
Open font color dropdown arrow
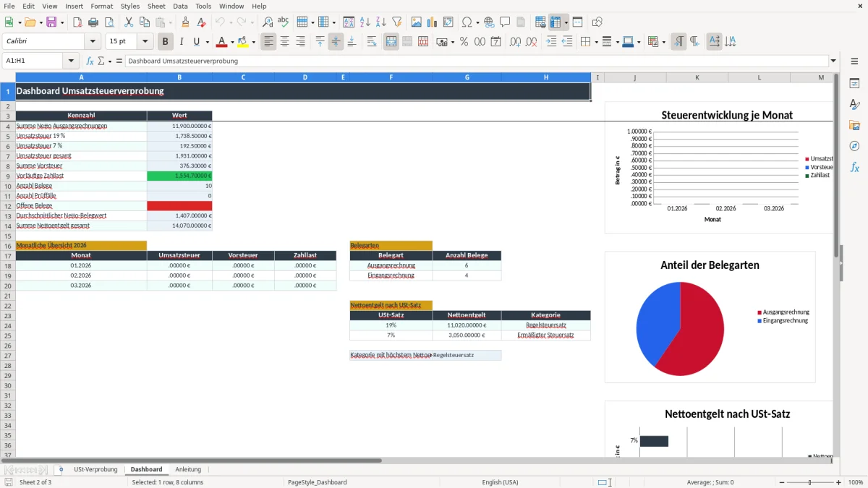(x=232, y=42)
